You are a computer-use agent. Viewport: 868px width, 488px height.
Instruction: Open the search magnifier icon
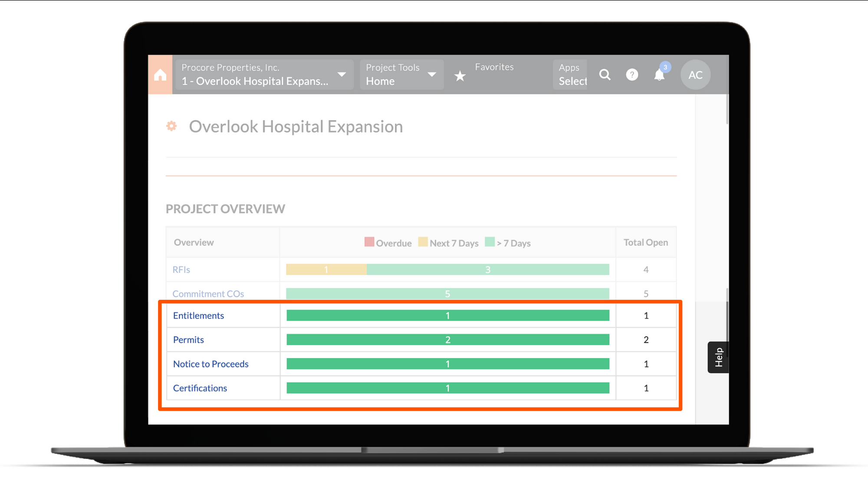[x=605, y=75]
